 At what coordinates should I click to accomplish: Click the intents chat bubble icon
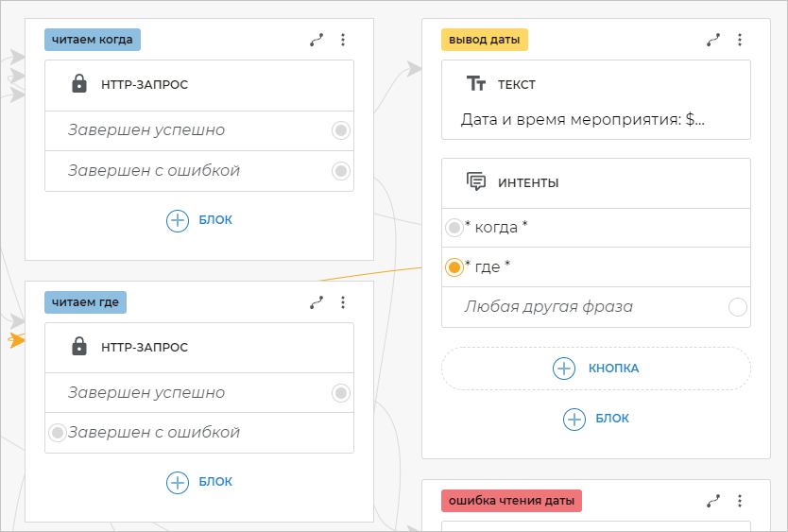(x=477, y=182)
